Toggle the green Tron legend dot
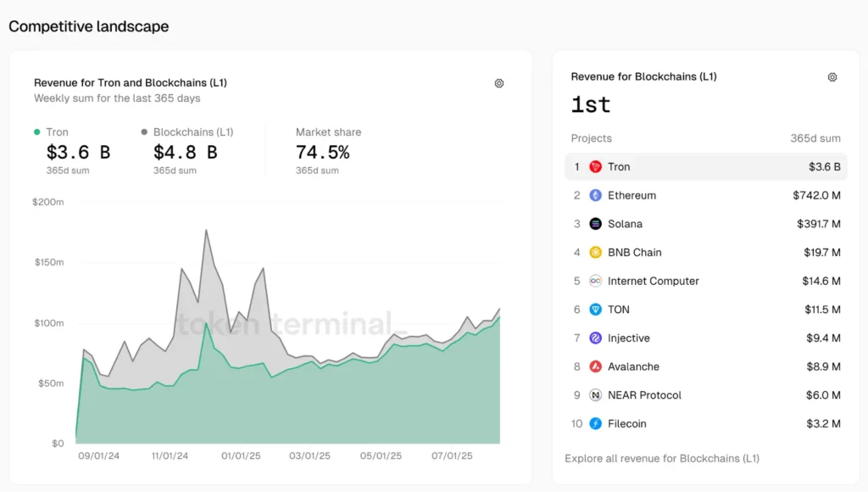Viewport: 868px width, 492px height. pyautogui.click(x=37, y=131)
